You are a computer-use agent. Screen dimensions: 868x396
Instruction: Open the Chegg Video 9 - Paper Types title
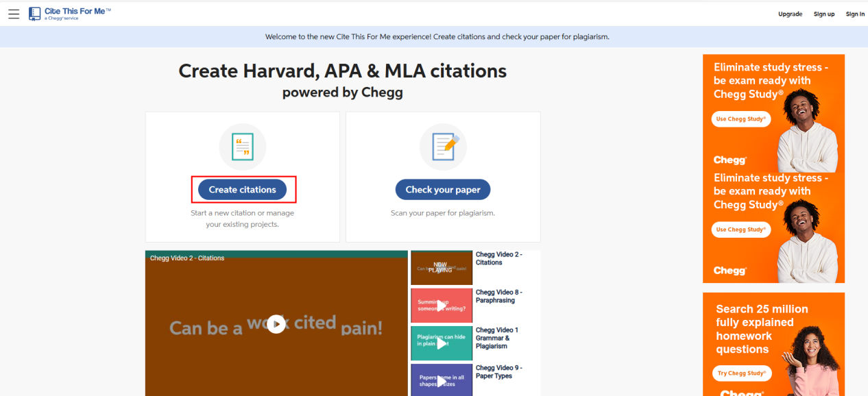(498, 372)
